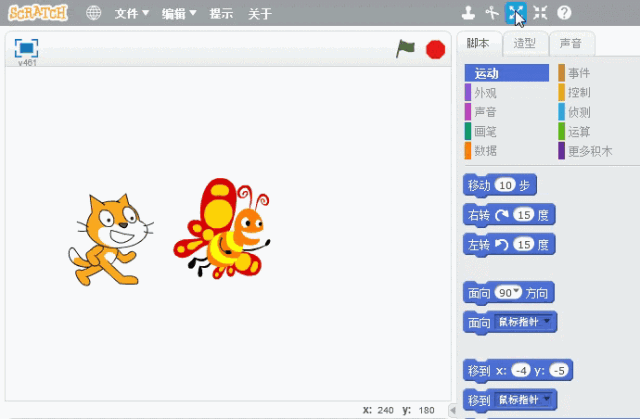Open the 文件 menu
640x419 pixels.
131,13
